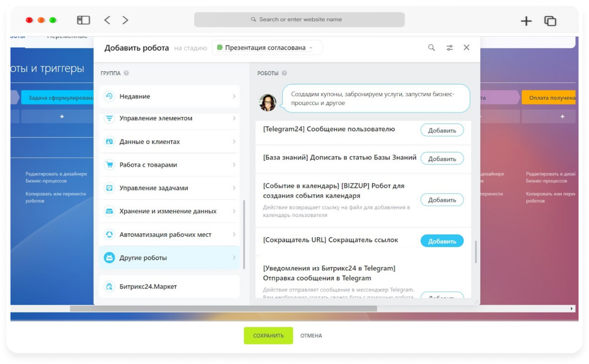
Task: Open the Битрикс24.Маркет group
Action: [x=169, y=286]
